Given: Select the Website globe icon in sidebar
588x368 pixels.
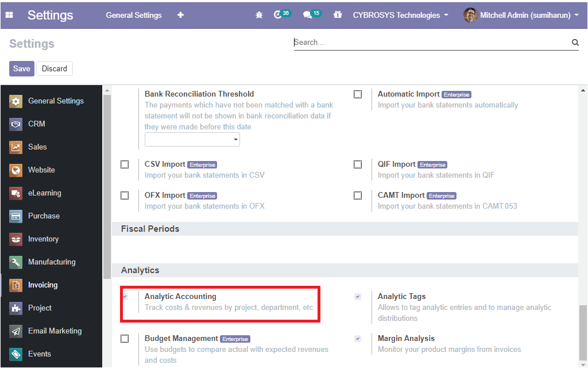Looking at the screenshot, I should click(x=16, y=170).
